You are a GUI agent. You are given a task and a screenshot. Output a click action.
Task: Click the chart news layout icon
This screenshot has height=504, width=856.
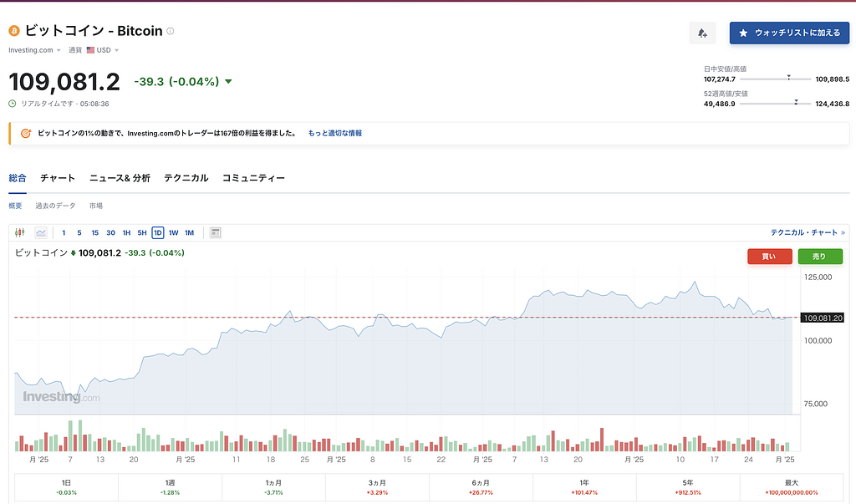click(x=216, y=232)
